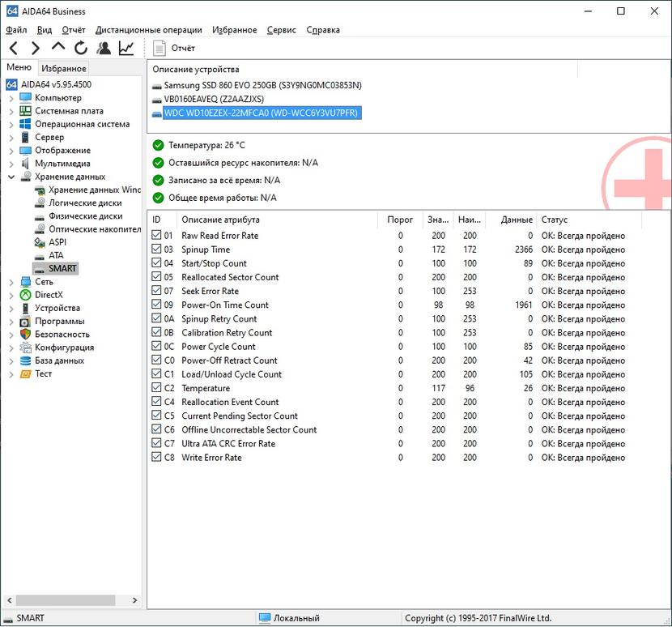Viewport: 672px width, 627px height.
Task: Open the Сервис menu
Action: [281, 30]
